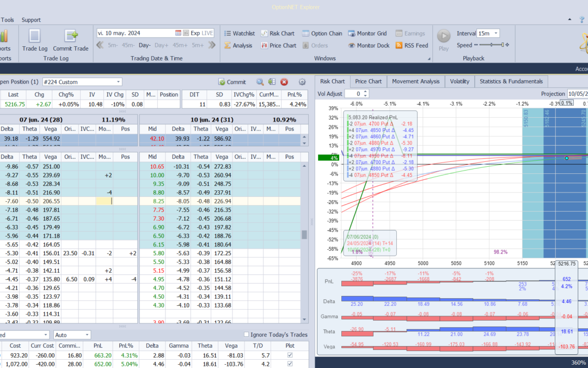Screen dimensions: 588x368
Task: Click the 360% zoom indicator in status bar
Action: tap(579, 363)
